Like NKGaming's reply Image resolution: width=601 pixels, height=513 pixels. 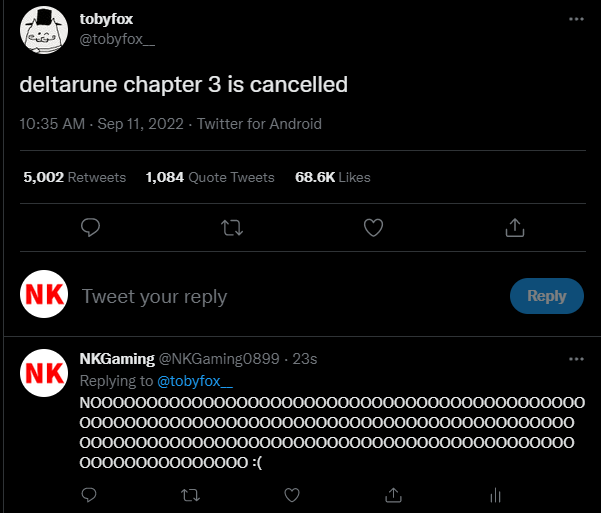click(x=292, y=494)
